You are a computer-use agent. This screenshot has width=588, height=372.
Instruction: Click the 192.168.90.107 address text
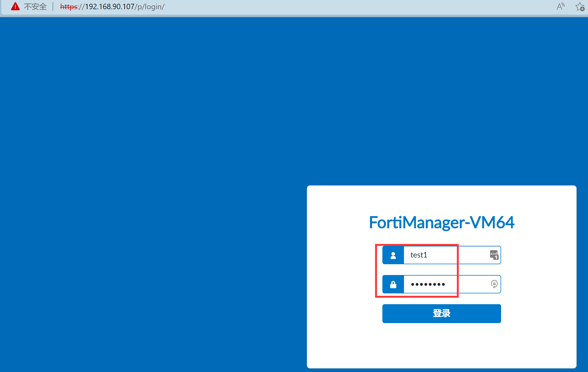(x=109, y=6)
